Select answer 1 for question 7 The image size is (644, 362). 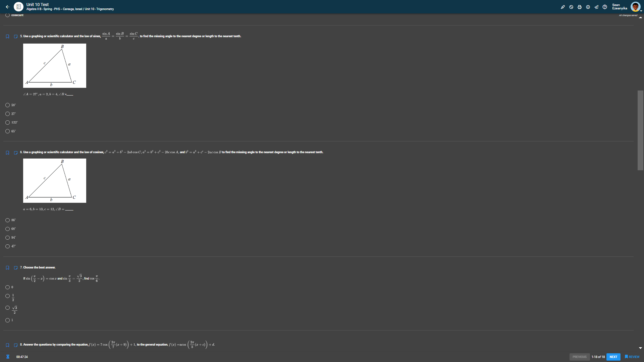7,320
